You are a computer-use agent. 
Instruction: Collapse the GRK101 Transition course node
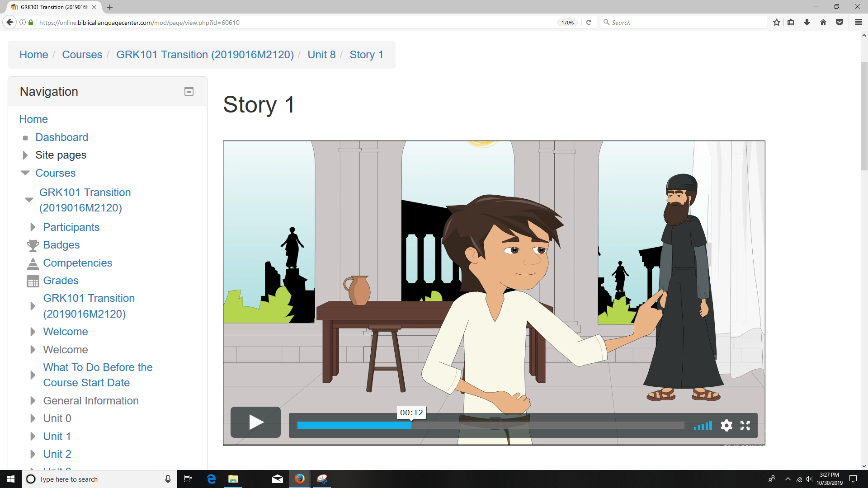pyautogui.click(x=29, y=200)
